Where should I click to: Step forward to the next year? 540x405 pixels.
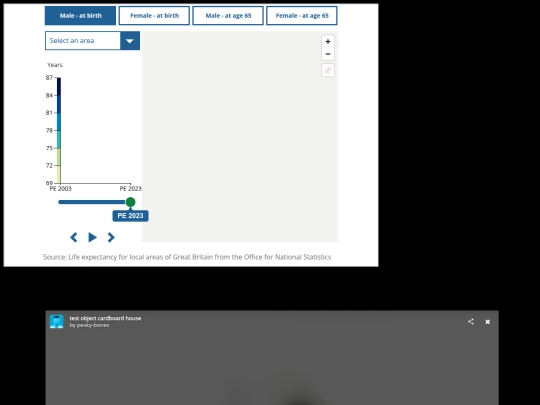click(111, 237)
